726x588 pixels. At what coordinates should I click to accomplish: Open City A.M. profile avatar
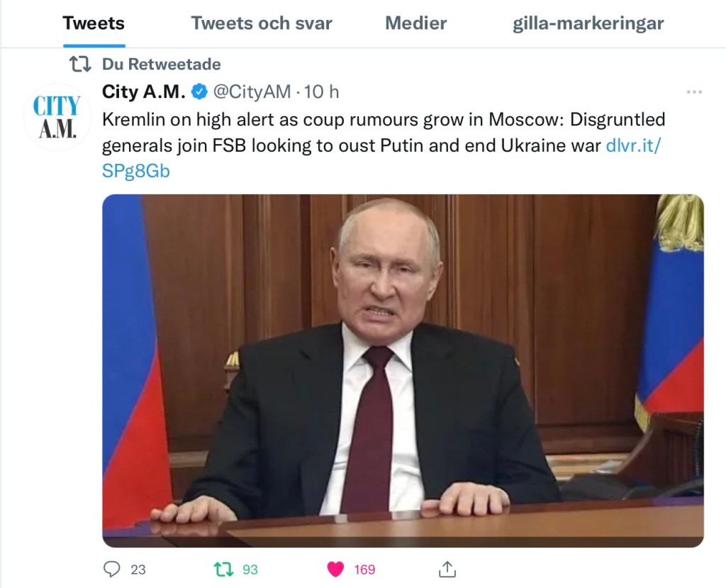pyautogui.click(x=57, y=117)
